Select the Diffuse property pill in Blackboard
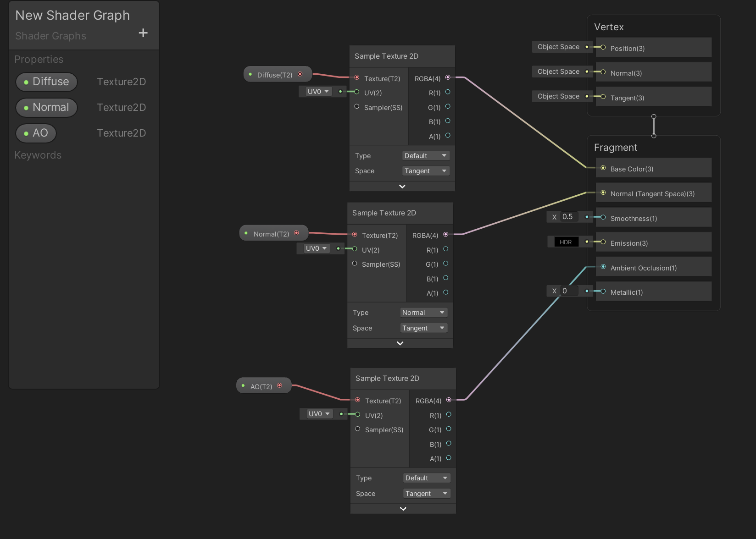Viewport: 756px width, 539px height. (x=47, y=82)
